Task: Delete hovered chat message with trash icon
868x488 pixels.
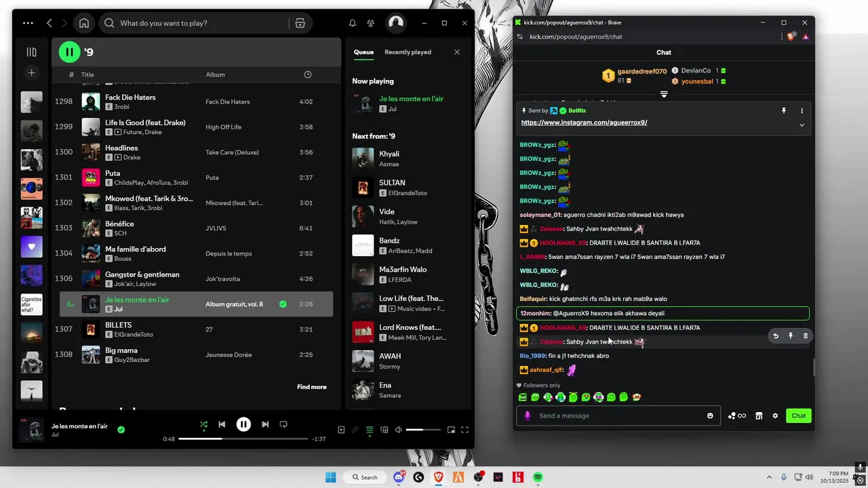Action: 806,335
